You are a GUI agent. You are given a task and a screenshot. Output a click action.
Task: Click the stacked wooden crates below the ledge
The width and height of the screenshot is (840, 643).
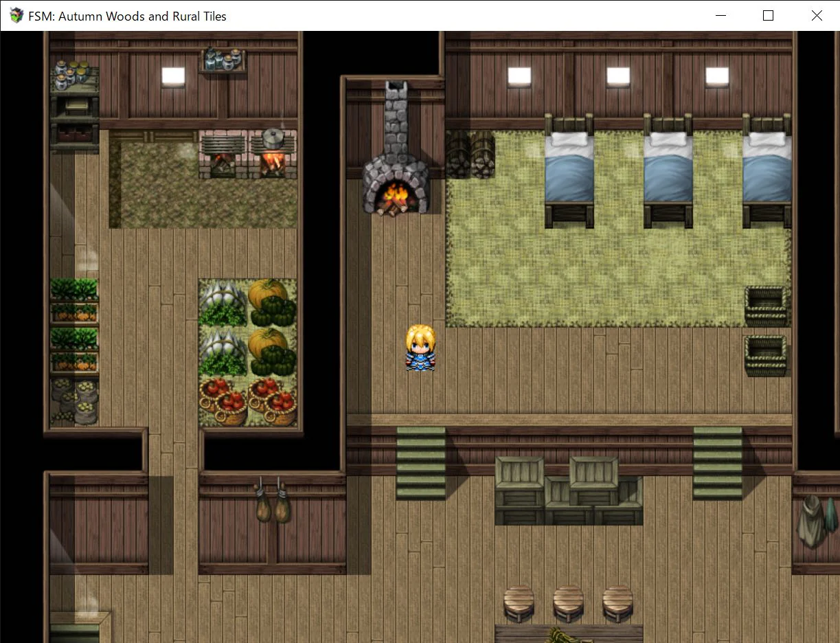click(569, 491)
